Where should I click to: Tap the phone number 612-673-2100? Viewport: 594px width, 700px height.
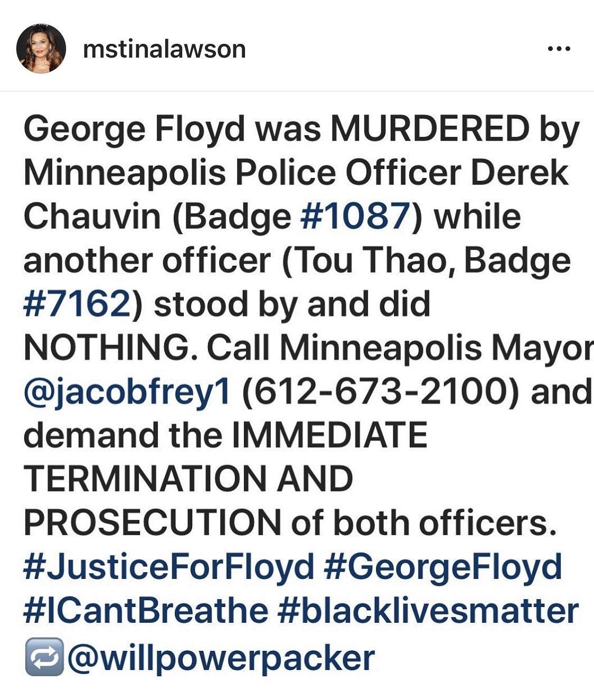[x=380, y=393]
